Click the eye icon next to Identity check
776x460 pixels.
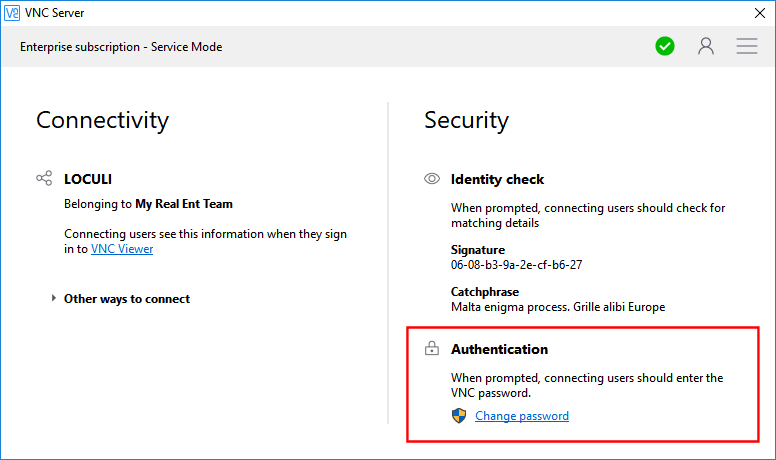(x=432, y=179)
